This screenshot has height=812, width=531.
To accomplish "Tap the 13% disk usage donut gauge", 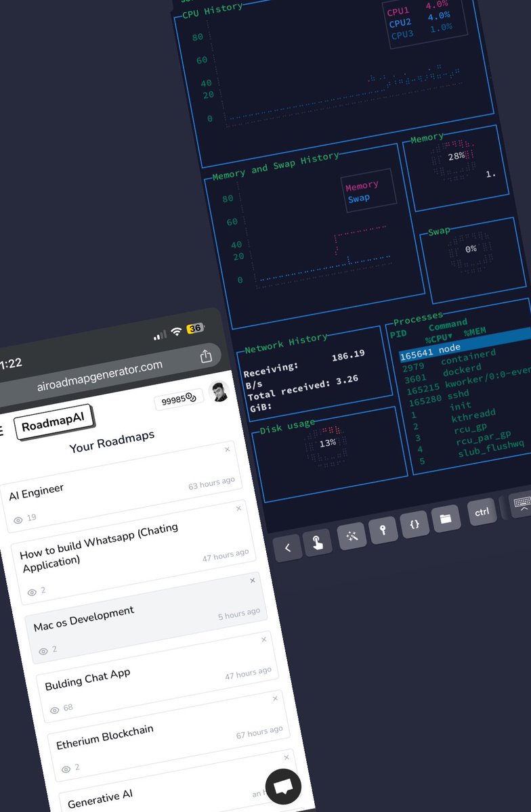I will [326, 445].
